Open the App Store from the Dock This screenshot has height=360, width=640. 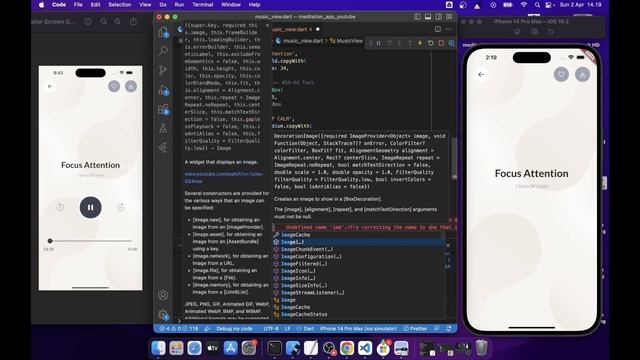point(231,348)
